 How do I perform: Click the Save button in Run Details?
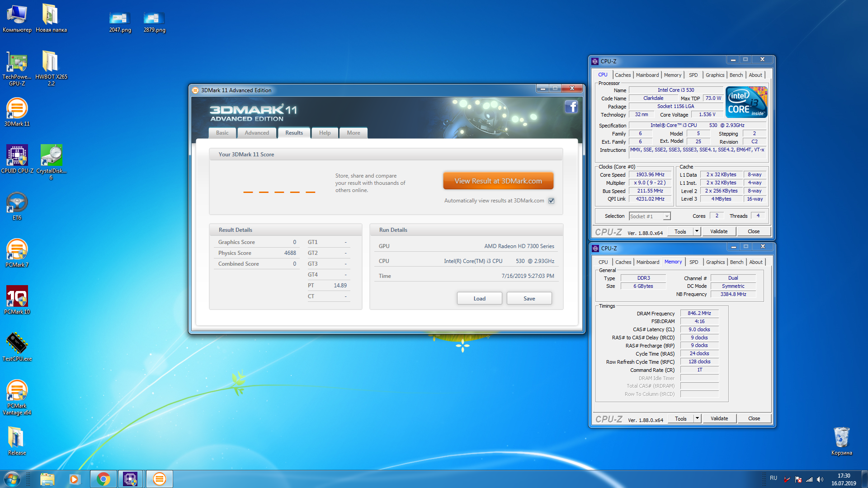point(529,299)
